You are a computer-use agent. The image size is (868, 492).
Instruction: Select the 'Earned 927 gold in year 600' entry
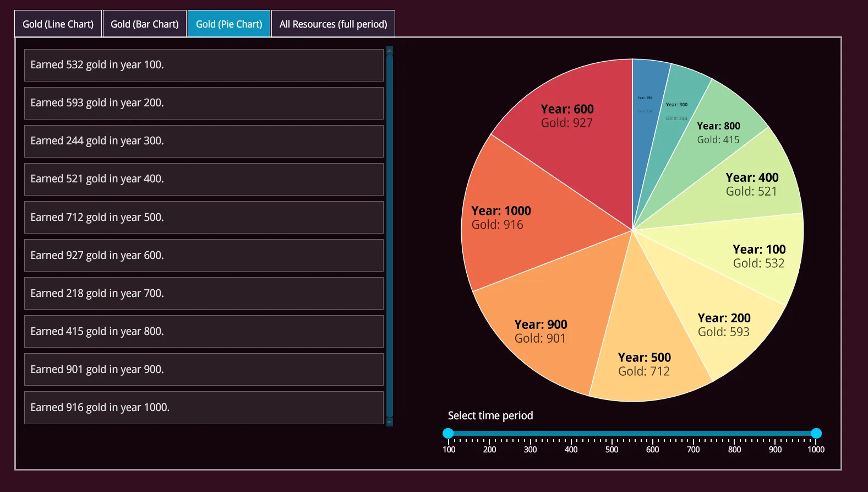(x=204, y=256)
